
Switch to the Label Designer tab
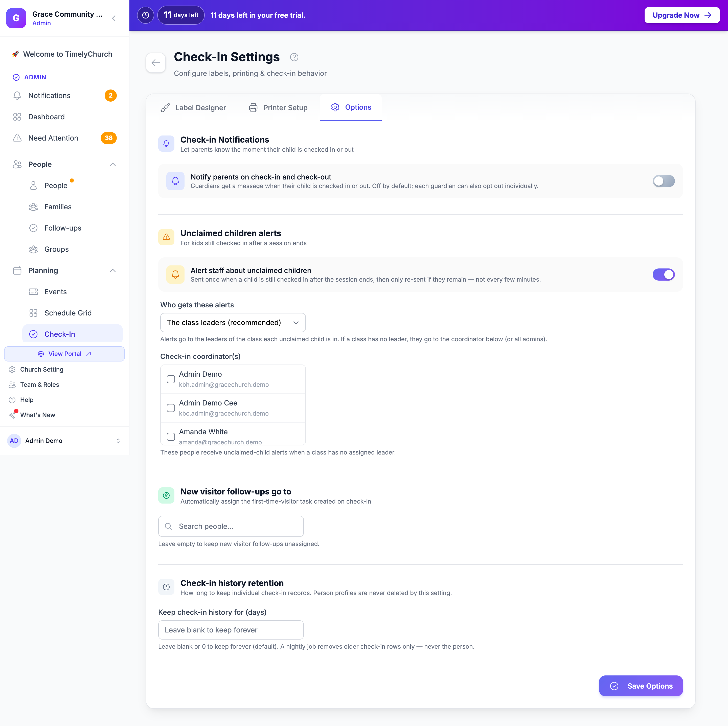pos(193,108)
